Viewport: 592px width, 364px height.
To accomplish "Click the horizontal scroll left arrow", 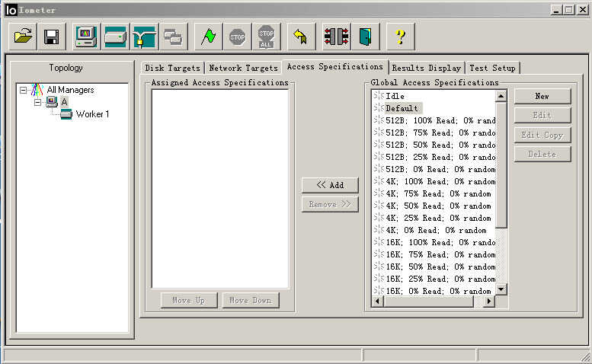I will click(x=378, y=301).
